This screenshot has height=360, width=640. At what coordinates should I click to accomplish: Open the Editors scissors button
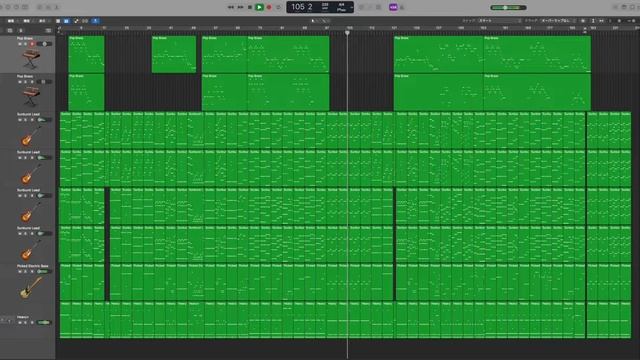57,7
